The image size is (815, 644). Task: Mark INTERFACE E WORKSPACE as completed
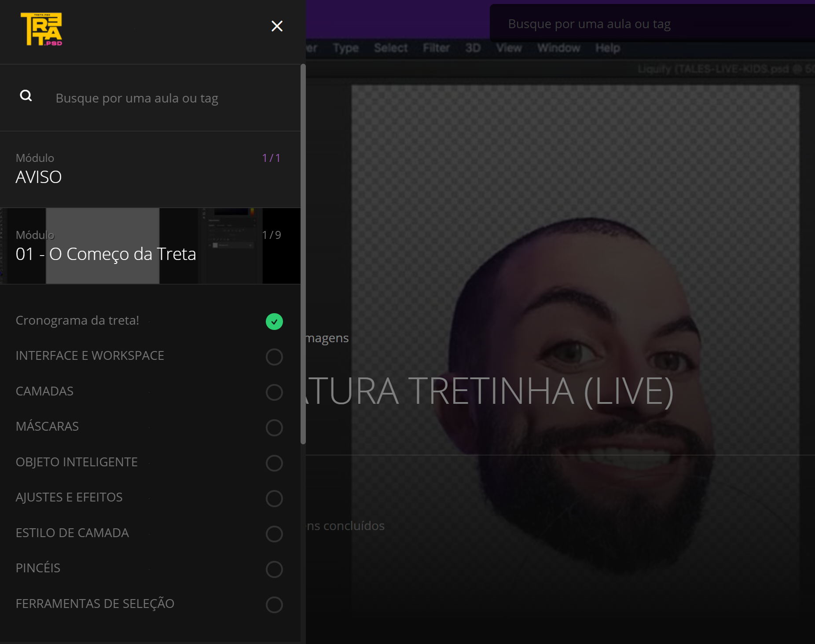coord(274,357)
